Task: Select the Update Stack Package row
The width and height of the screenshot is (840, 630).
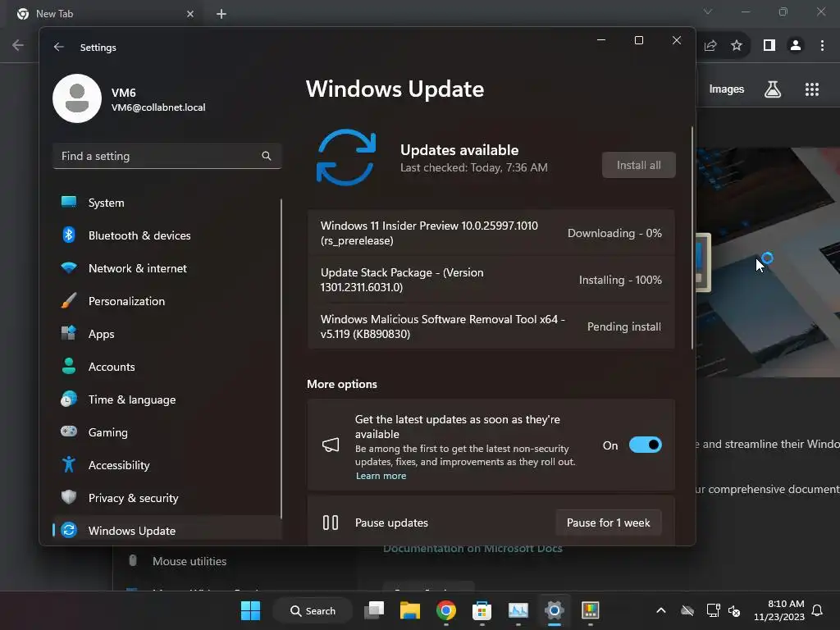Action: click(491, 280)
